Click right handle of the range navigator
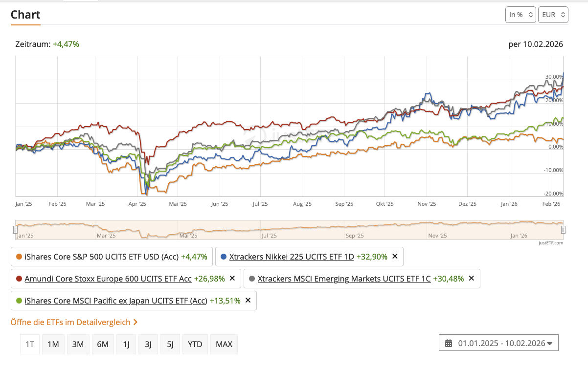588x370 pixels. click(563, 229)
